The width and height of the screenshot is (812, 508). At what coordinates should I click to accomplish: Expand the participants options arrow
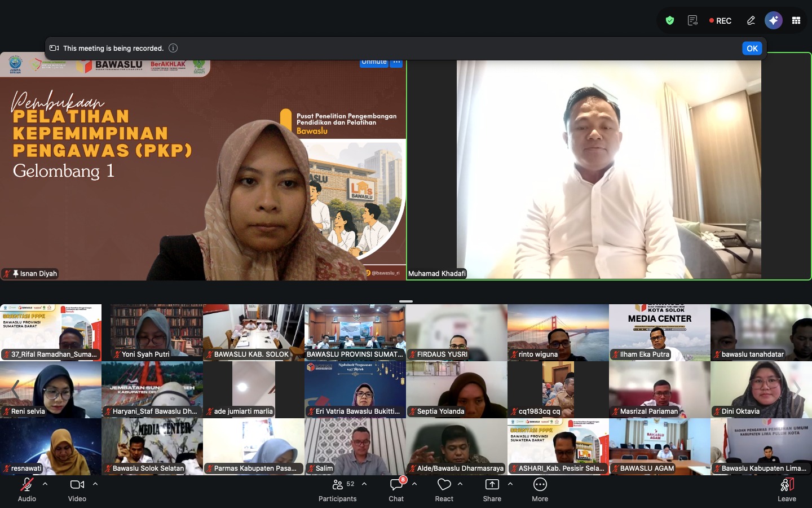point(364,484)
